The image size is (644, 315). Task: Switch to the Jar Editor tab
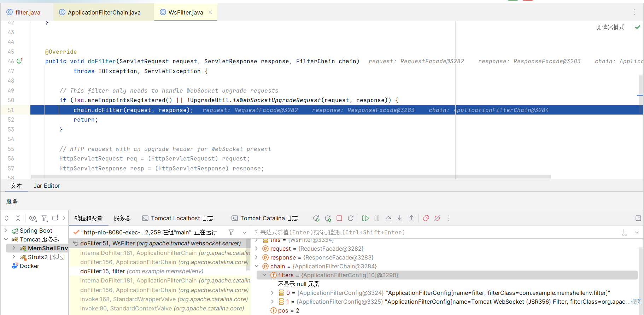[47, 186]
